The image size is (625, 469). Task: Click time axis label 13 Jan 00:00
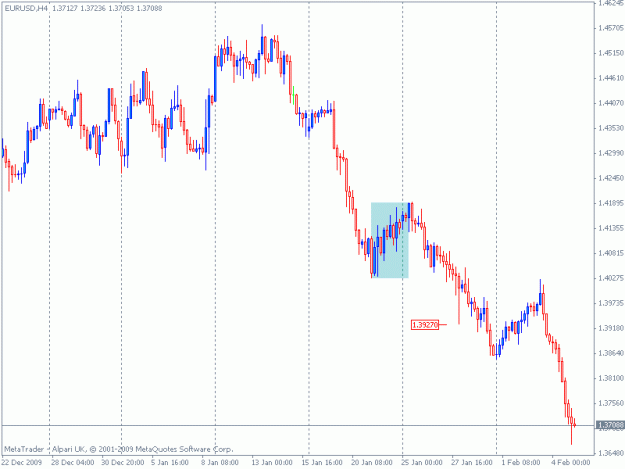[272, 462]
